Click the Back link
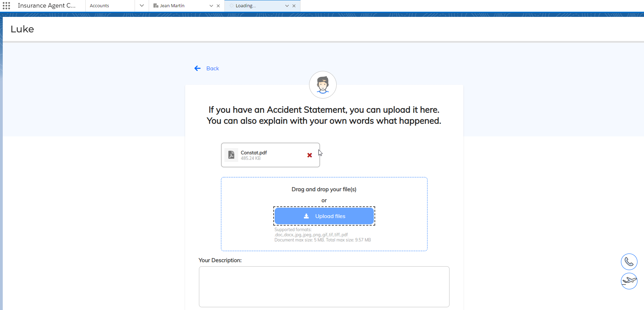Viewport: 644px width, 310px height. pos(212,69)
